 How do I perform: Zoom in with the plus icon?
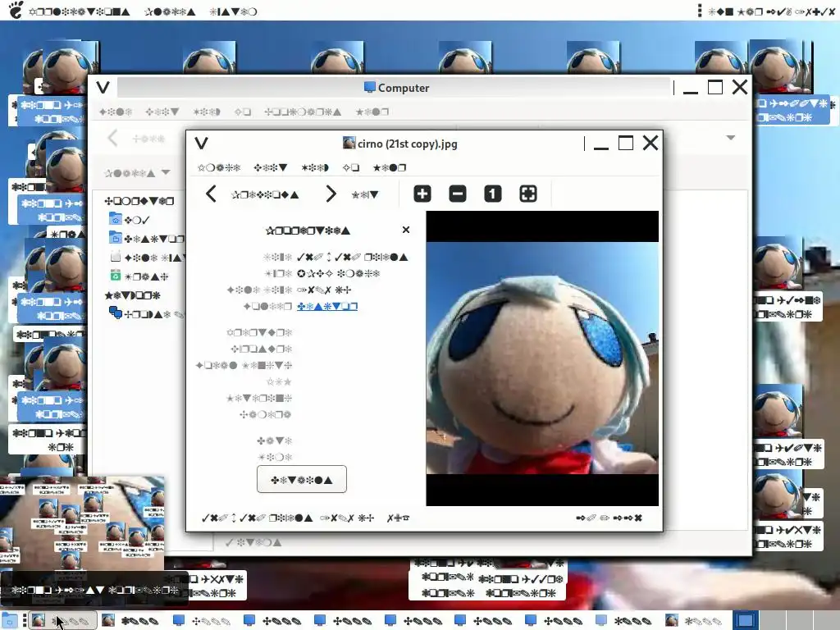tap(422, 194)
